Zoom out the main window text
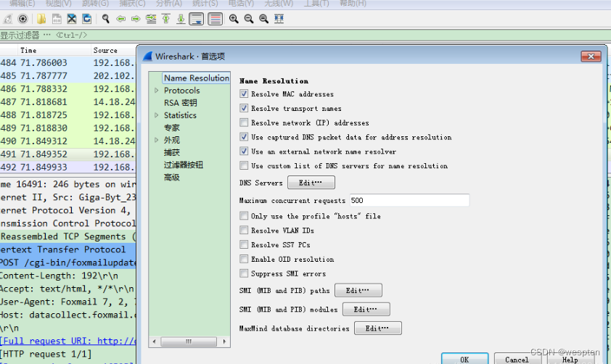 (x=249, y=19)
